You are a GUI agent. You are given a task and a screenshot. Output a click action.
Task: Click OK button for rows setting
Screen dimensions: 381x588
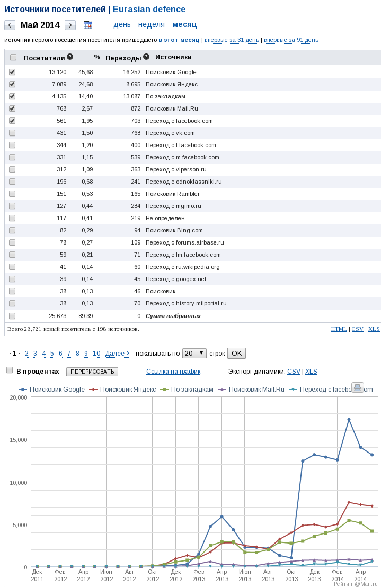[236, 353]
